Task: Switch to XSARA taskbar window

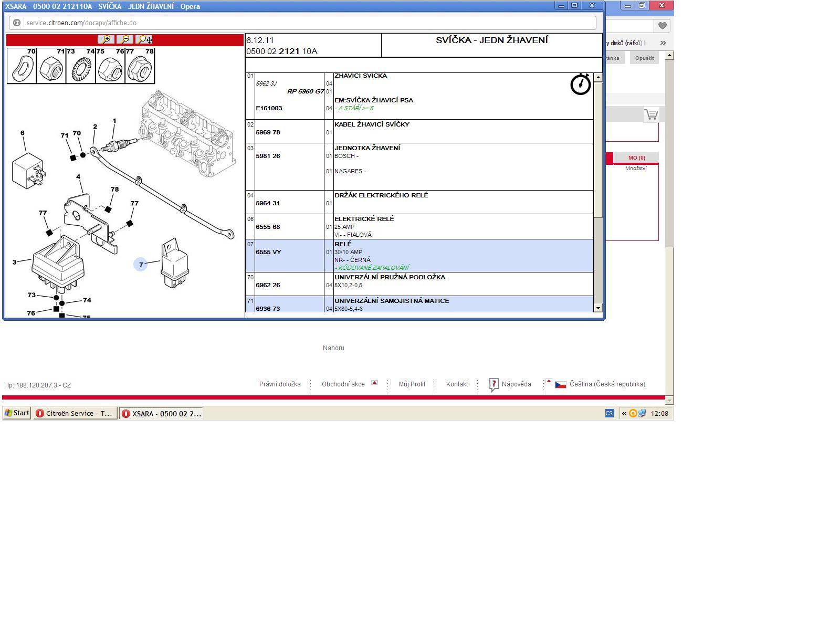Action: [x=161, y=413]
